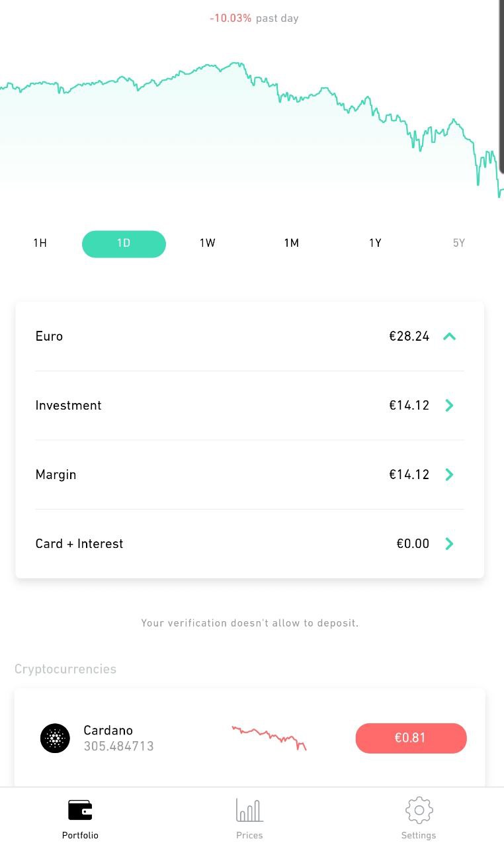The image size is (504, 847).
Task: Select the 1D time range
Action: point(124,244)
